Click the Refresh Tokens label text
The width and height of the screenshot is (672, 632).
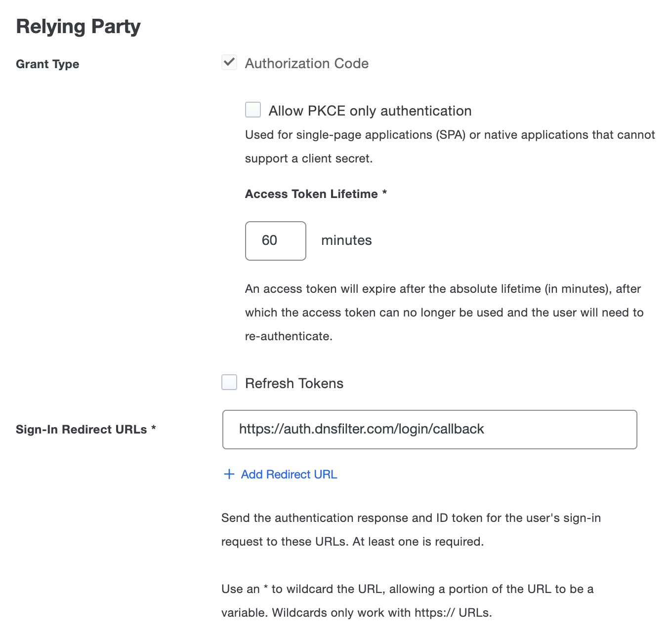click(x=294, y=383)
